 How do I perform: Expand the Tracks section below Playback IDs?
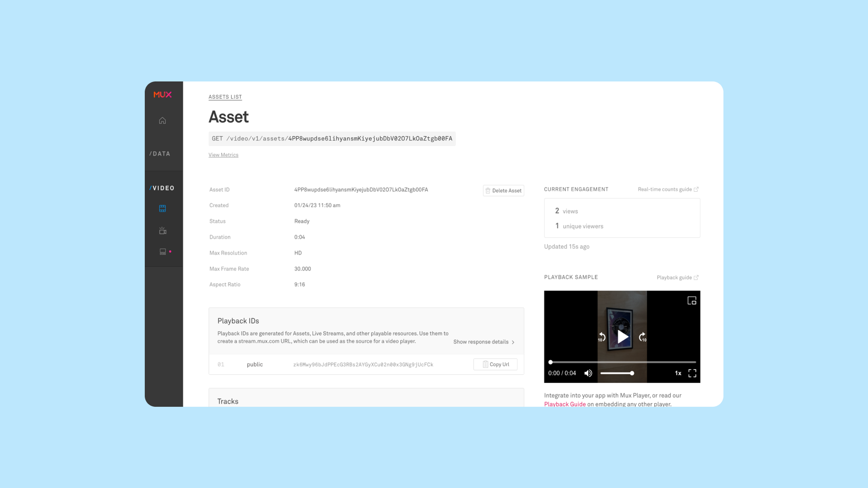[x=366, y=401]
